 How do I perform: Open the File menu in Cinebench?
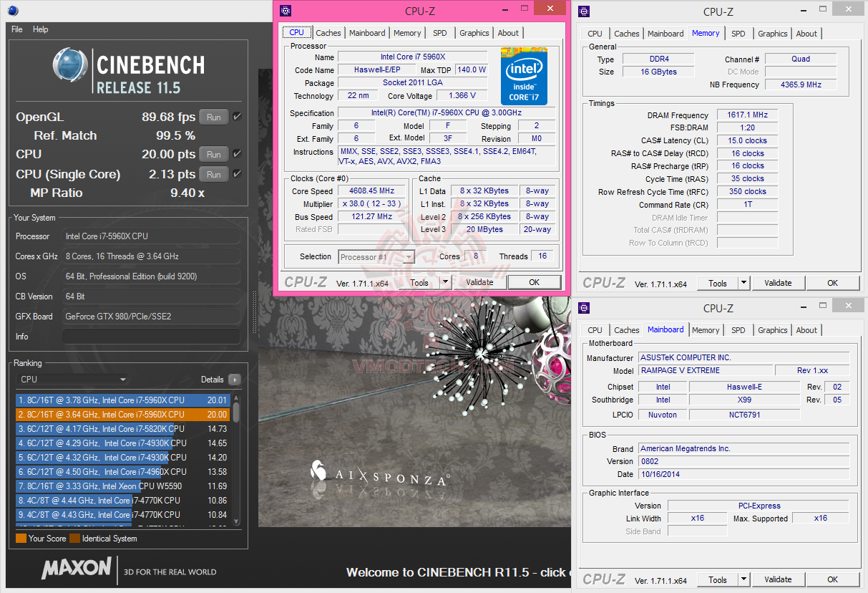coord(17,29)
